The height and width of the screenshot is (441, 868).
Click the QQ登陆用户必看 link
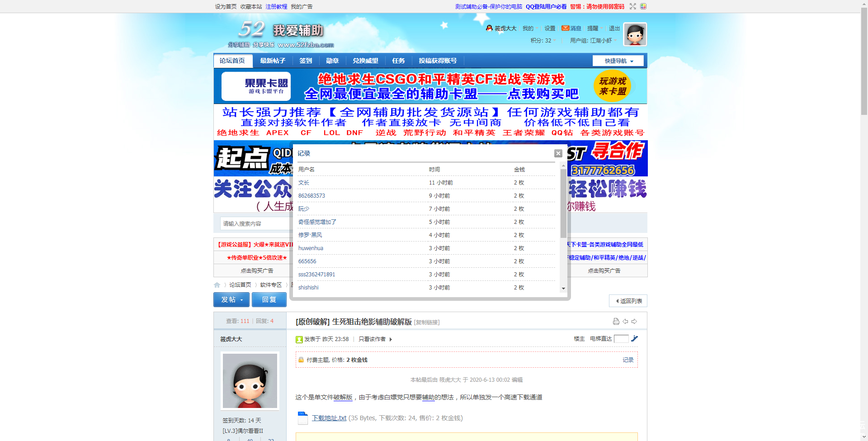(546, 6)
